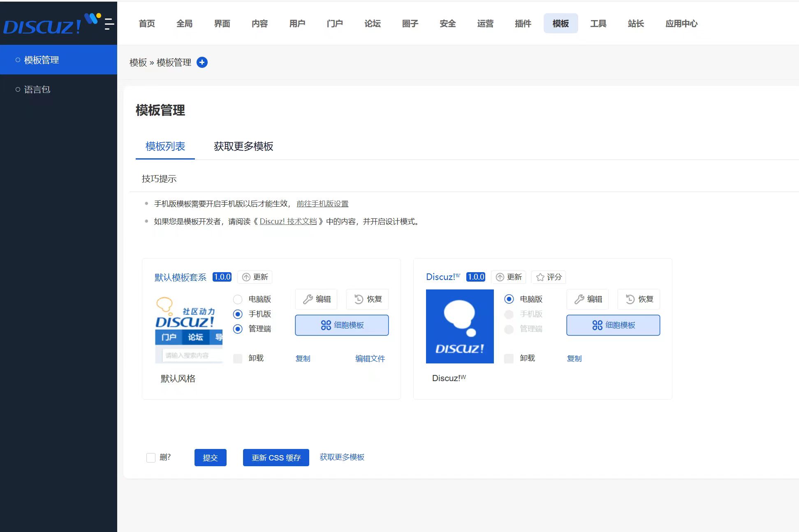Open the 首页 top menu
The image size is (799, 532).
[147, 23]
